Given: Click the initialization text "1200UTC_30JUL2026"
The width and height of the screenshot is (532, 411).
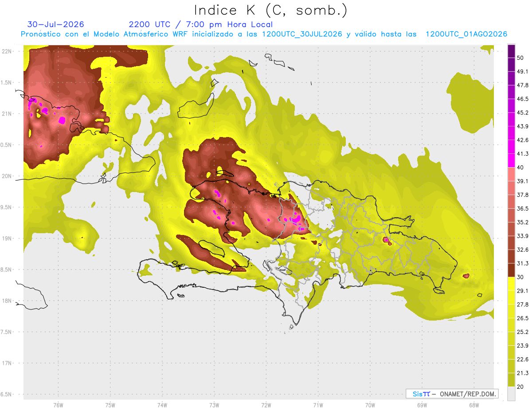Looking at the screenshot, I should tap(302, 34).
